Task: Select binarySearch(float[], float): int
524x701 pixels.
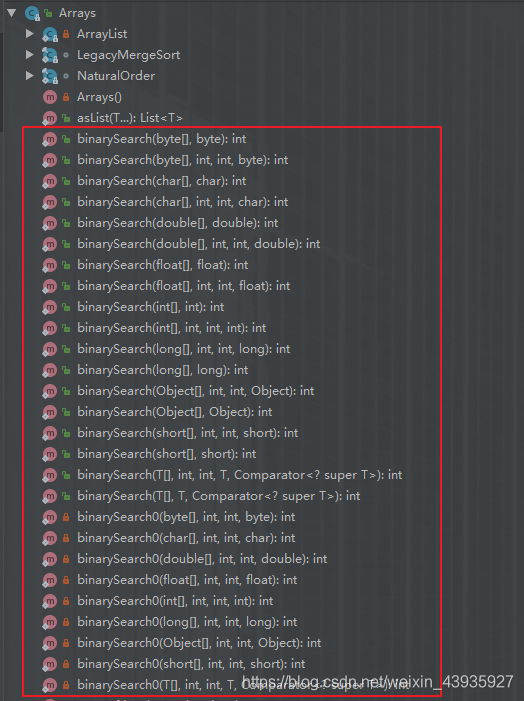Action: tap(163, 265)
